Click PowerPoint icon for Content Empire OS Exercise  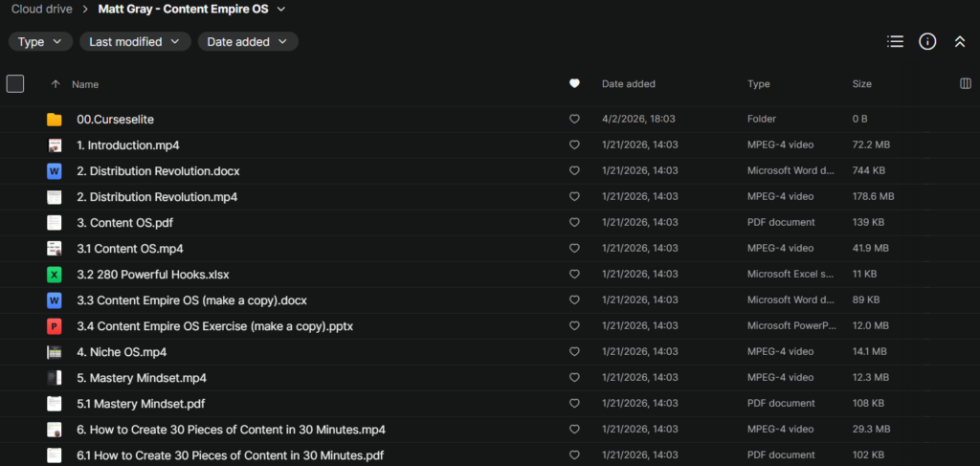pyautogui.click(x=55, y=326)
